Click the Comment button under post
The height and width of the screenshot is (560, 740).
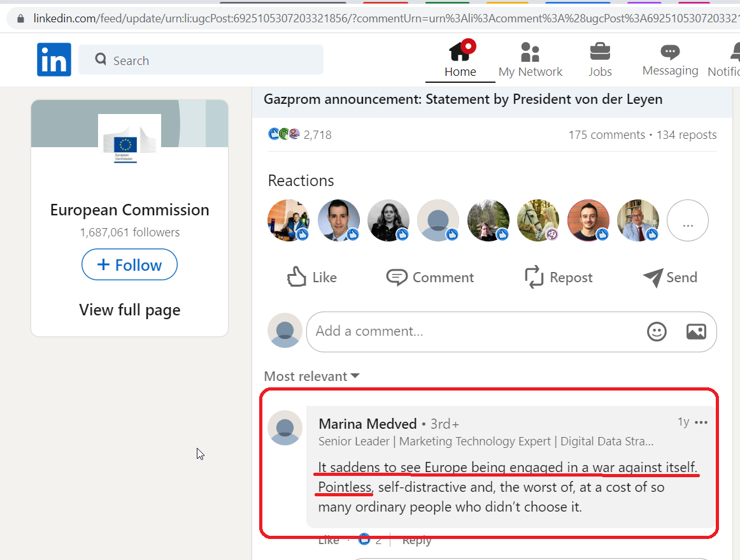click(430, 277)
